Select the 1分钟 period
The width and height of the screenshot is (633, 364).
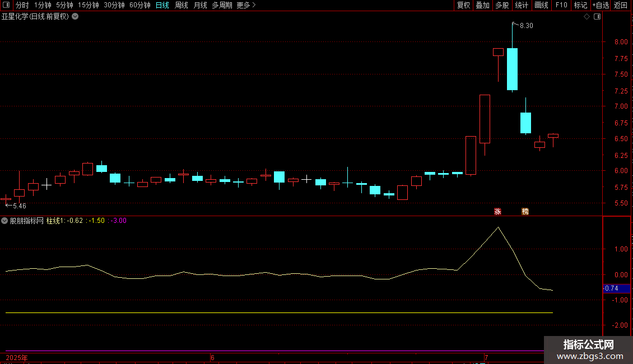click(x=43, y=5)
